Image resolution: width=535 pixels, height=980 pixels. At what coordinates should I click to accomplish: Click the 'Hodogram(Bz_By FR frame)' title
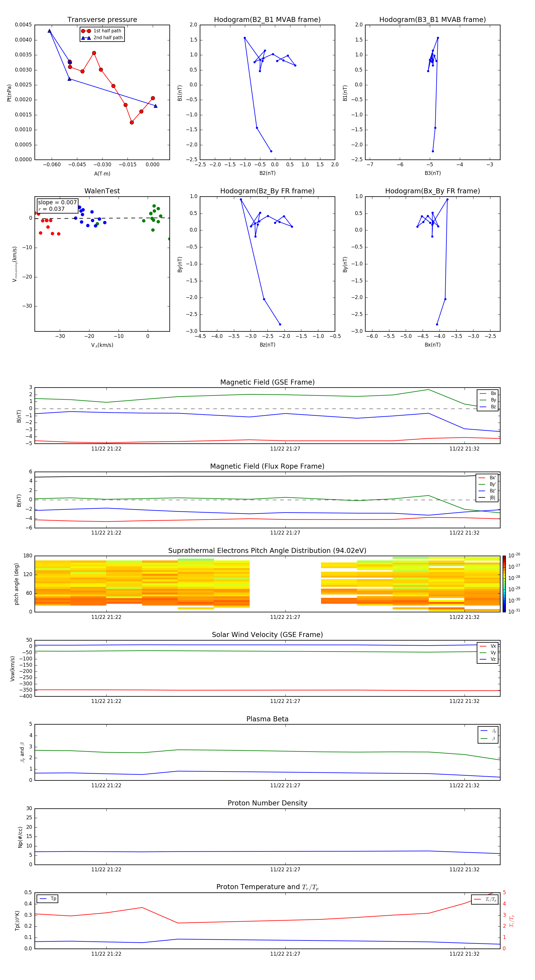[267, 191]
